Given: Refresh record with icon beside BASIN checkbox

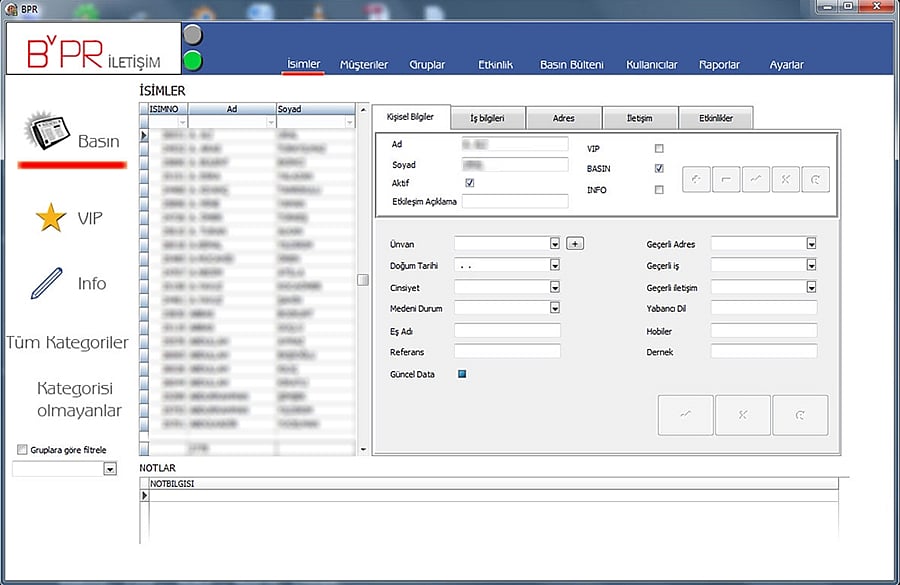Looking at the screenshot, I should 816,179.
